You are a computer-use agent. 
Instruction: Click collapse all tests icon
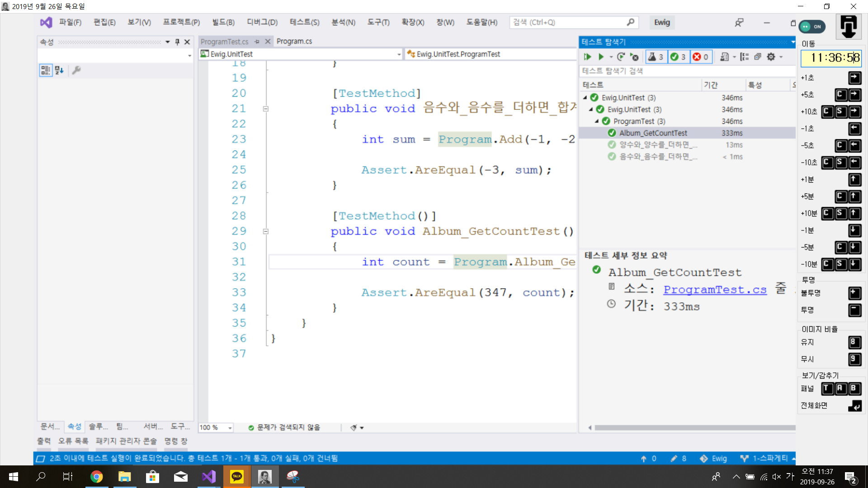(x=758, y=57)
